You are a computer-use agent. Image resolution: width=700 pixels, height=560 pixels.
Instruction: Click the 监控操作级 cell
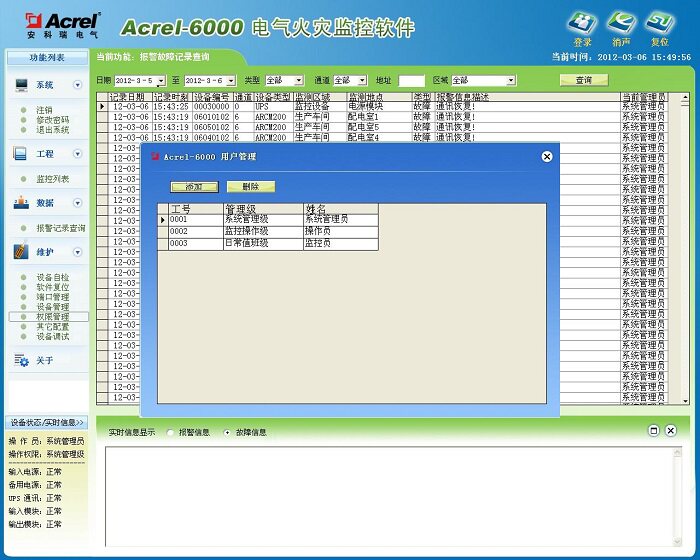click(x=263, y=231)
